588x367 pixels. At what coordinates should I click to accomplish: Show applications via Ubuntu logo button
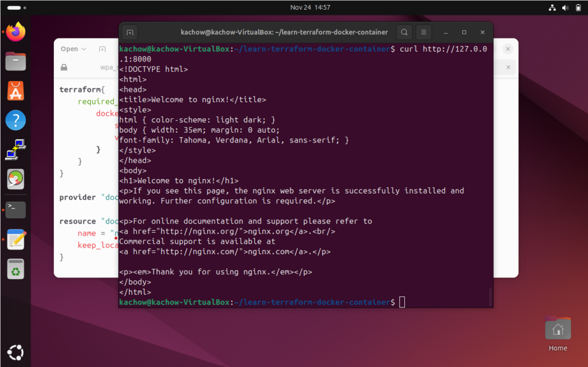click(x=16, y=353)
